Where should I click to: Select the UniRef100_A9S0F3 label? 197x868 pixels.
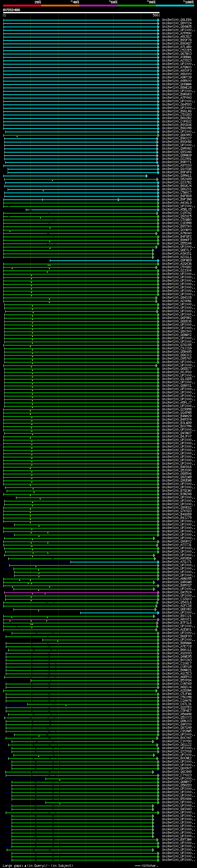click(177, 71)
